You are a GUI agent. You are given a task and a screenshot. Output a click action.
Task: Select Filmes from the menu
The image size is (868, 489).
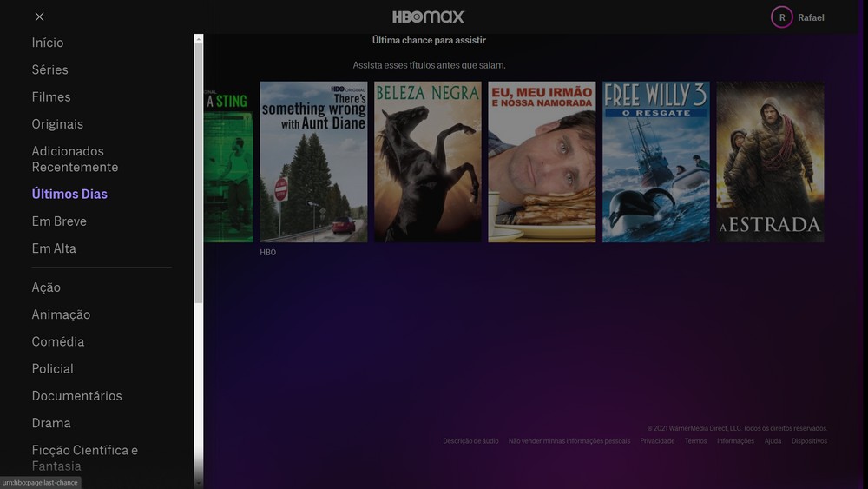51,96
